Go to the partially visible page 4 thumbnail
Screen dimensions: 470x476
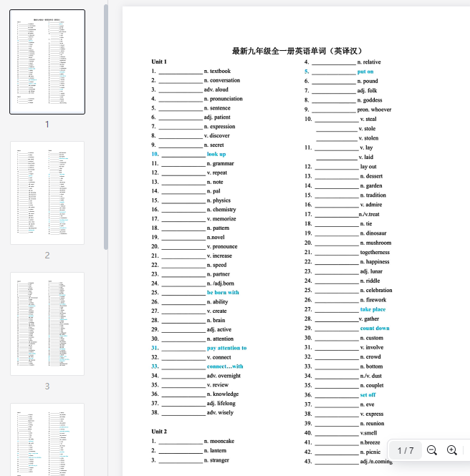[x=47, y=439]
